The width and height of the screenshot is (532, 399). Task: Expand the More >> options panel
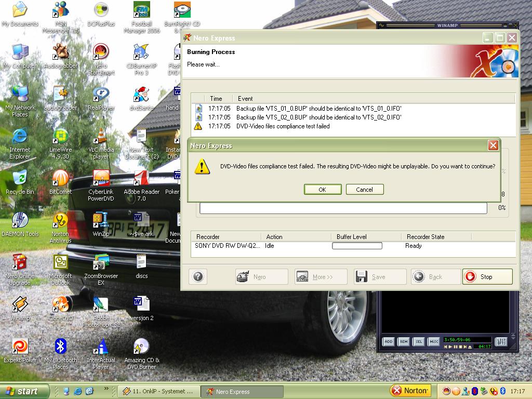(x=321, y=276)
